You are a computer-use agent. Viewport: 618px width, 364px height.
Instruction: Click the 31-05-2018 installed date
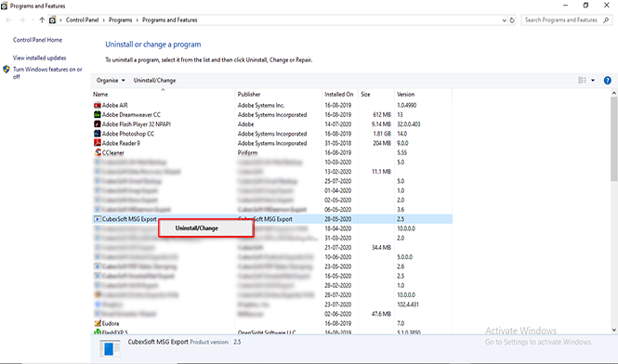point(337,143)
